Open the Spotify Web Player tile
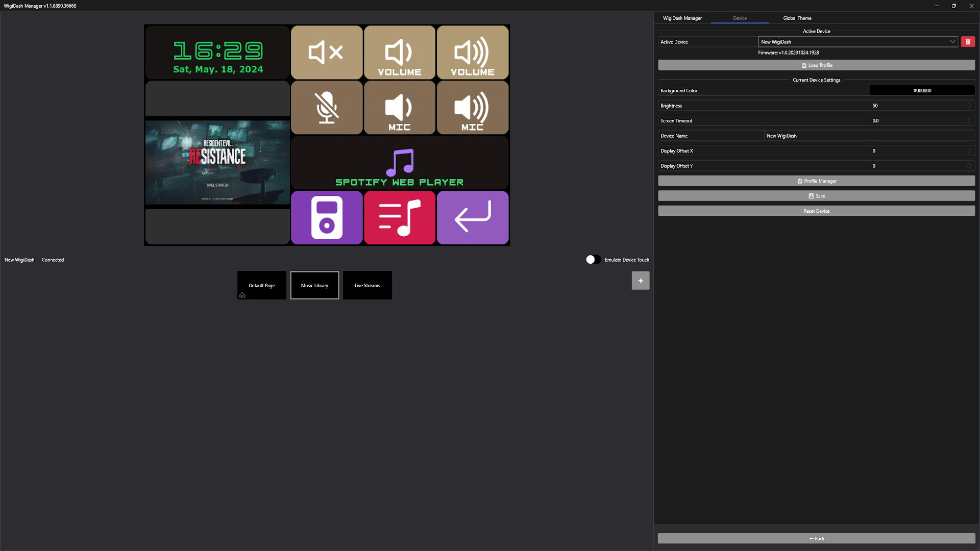 400,163
